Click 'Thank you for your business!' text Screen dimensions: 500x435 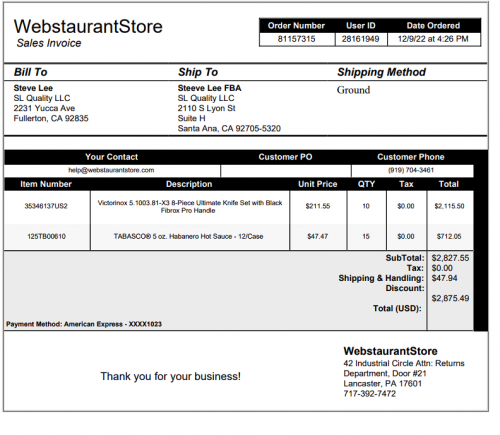click(x=171, y=376)
